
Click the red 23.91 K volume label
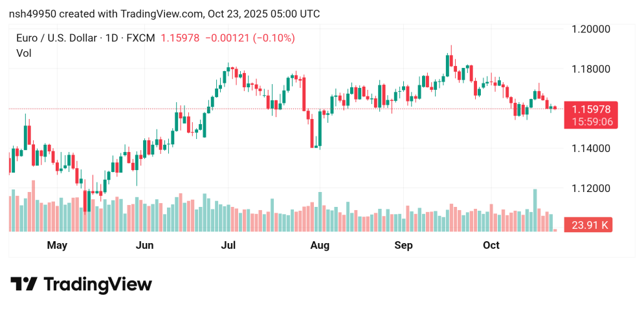pos(590,225)
